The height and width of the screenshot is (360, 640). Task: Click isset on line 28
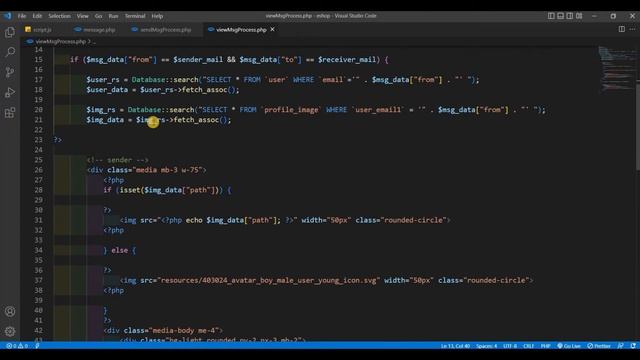pos(130,190)
